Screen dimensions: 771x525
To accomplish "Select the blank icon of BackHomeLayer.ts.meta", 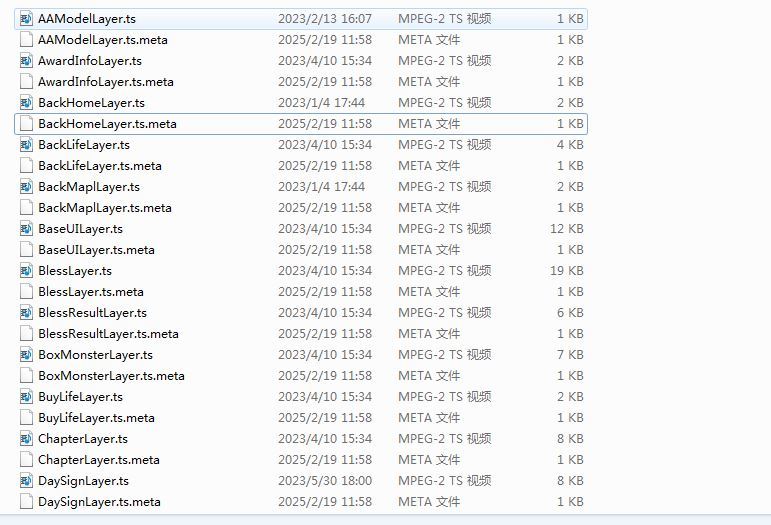I will point(27,124).
